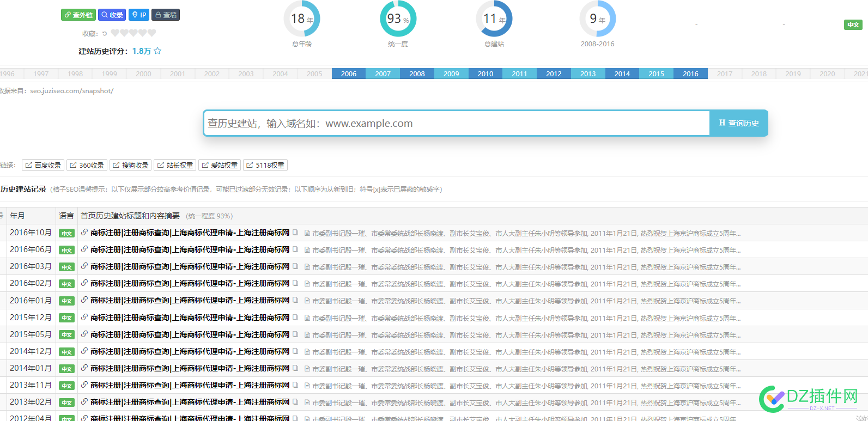Click the star icon next to 1.8万
This screenshot has width=868, height=421.
[157, 51]
